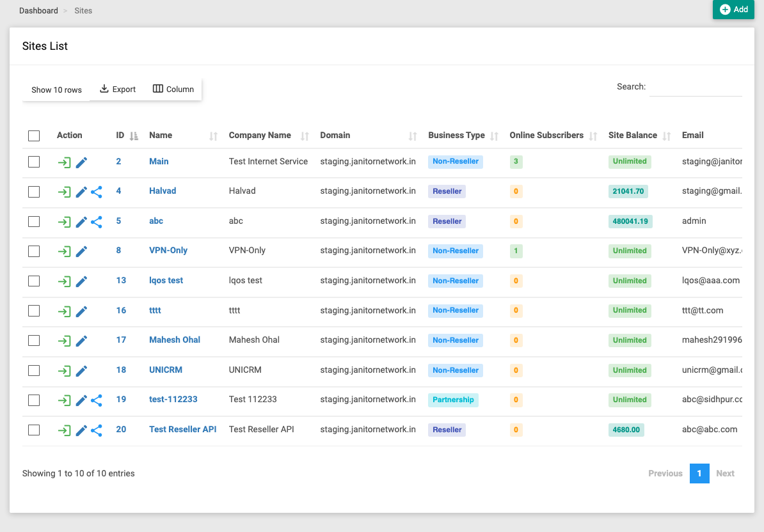
Task: Click login icon for Test Reseller API row
Action: (65, 430)
